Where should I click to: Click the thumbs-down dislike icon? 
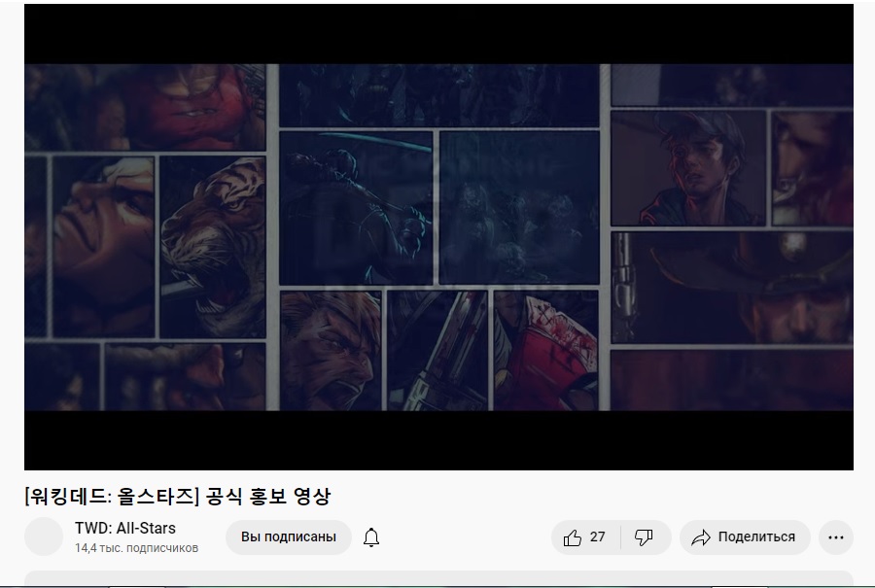point(644,537)
